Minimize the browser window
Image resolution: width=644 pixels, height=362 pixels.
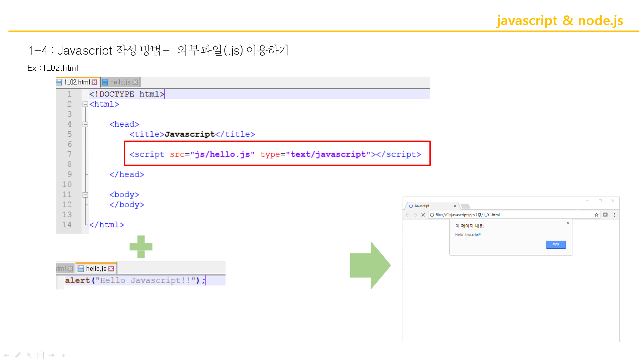588,201
